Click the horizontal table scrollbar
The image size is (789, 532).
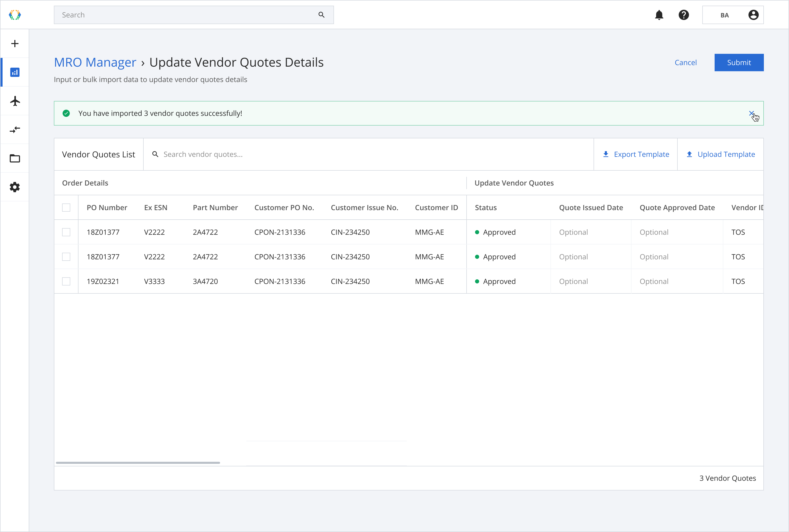click(138, 463)
